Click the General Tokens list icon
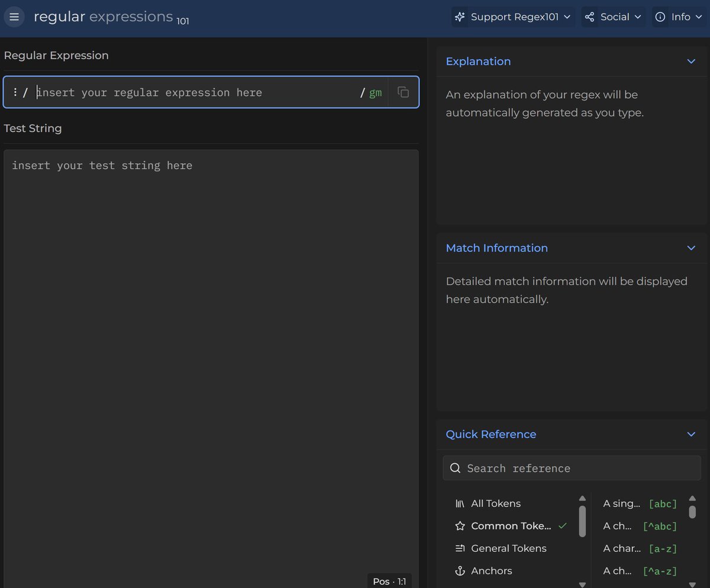 tap(460, 548)
